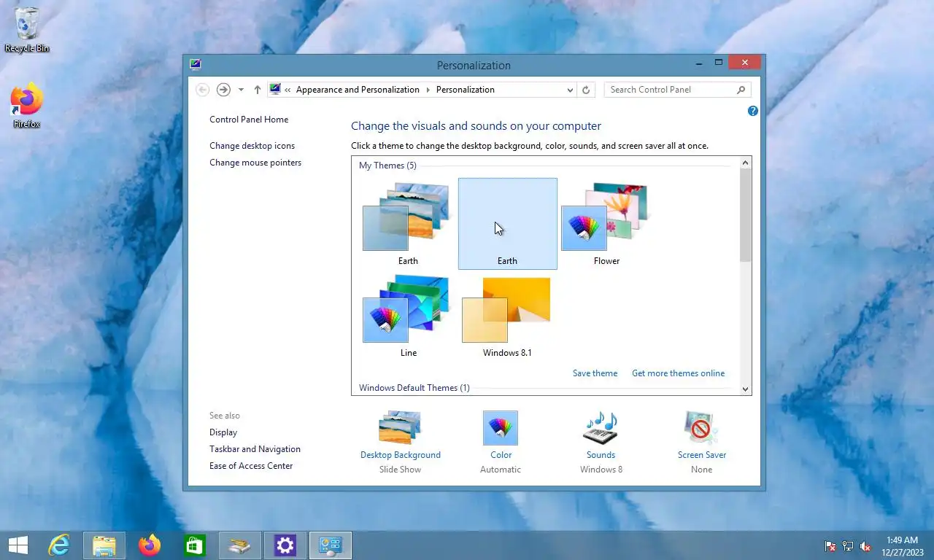Open the Sounds settings icon
The width and height of the screenshot is (934, 560).
(601, 428)
